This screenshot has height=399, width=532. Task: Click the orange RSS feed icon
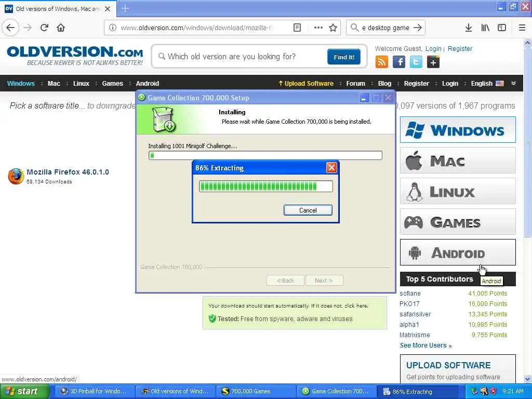(382, 62)
